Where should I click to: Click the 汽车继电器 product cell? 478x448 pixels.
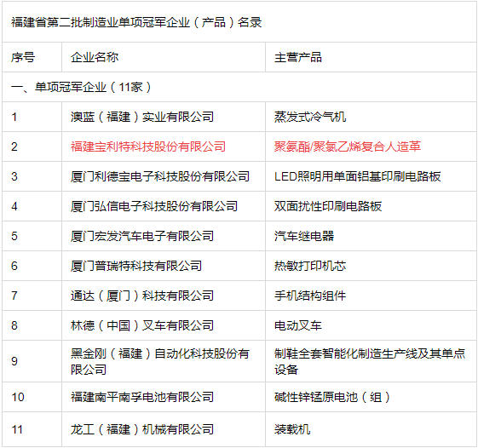[304, 236]
